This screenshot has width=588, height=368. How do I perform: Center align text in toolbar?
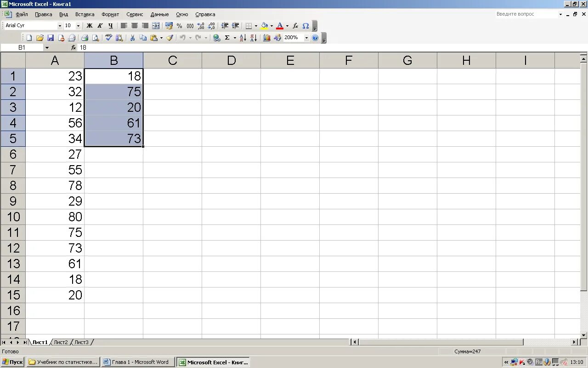tap(135, 26)
